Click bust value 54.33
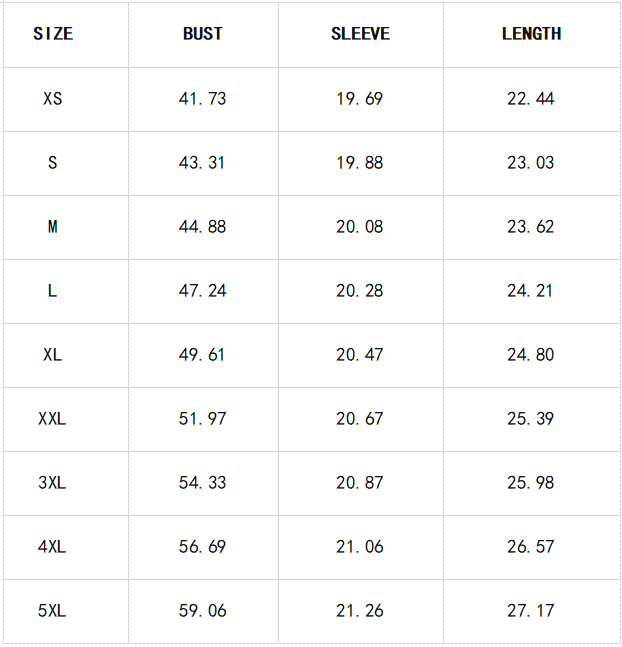The image size is (622, 647). 203,483
